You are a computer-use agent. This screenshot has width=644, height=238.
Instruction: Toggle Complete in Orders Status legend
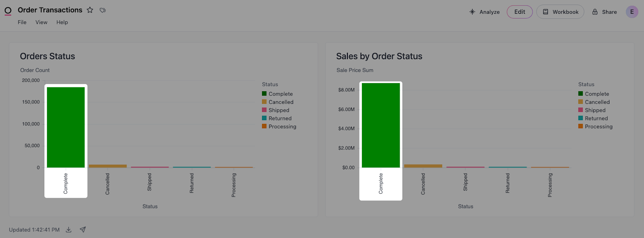coord(280,94)
